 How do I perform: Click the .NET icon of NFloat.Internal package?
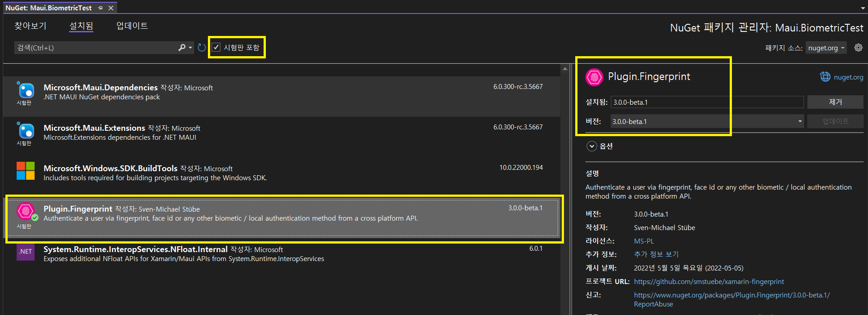(x=26, y=252)
